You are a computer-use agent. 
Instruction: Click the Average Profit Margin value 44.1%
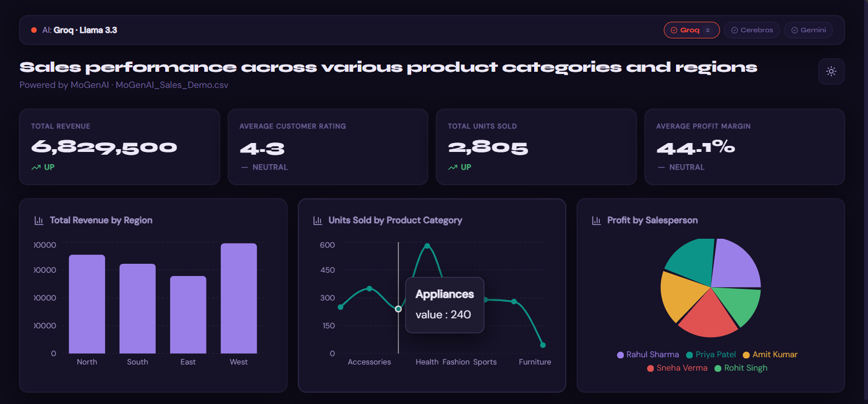pyautogui.click(x=696, y=147)
